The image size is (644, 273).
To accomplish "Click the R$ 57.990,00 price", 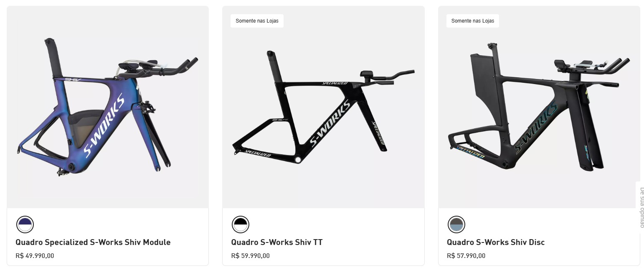I will (466, 256).
